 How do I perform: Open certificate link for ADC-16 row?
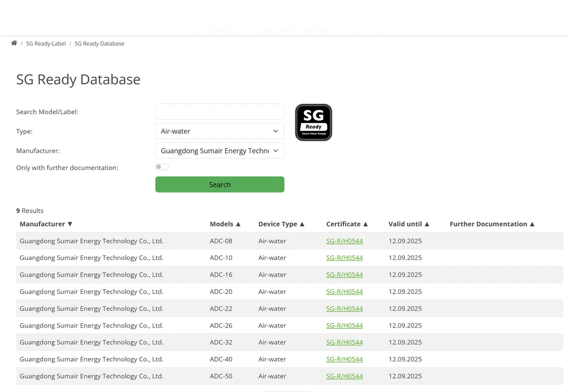pyautogui.click(x=344, y=275)
